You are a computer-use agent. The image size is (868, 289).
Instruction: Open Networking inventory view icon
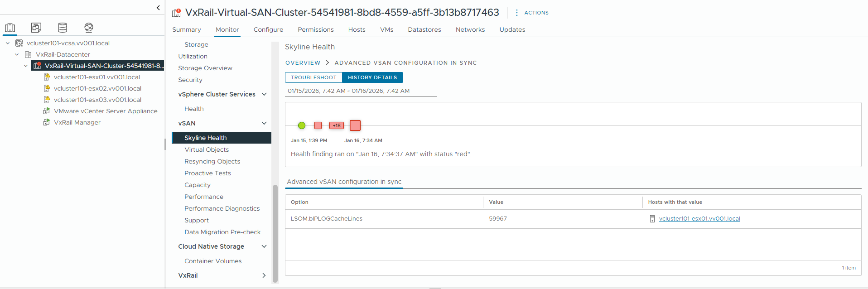coord(89,28)
